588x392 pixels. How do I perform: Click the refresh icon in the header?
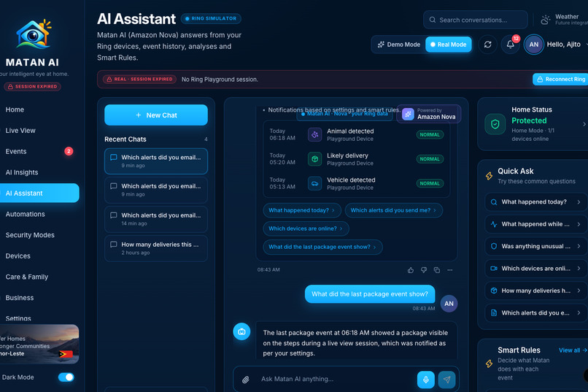[x=487, y=45]
